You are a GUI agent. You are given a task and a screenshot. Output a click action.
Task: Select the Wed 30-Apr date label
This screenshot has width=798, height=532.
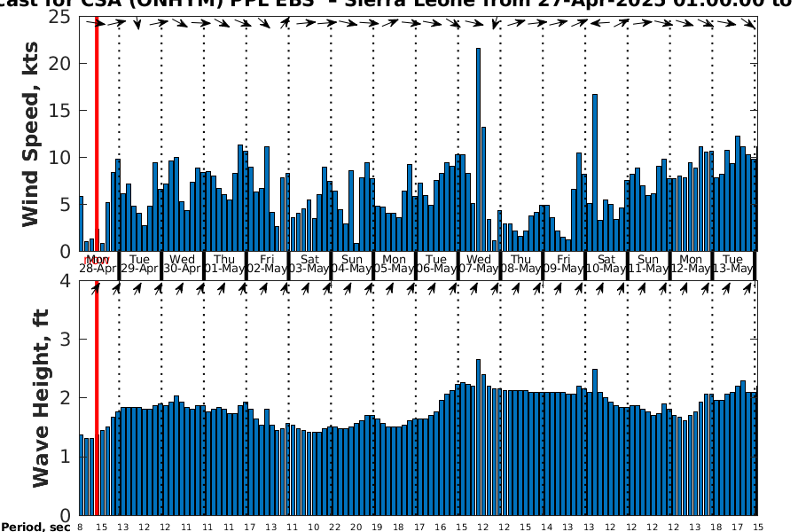point(182,264)
